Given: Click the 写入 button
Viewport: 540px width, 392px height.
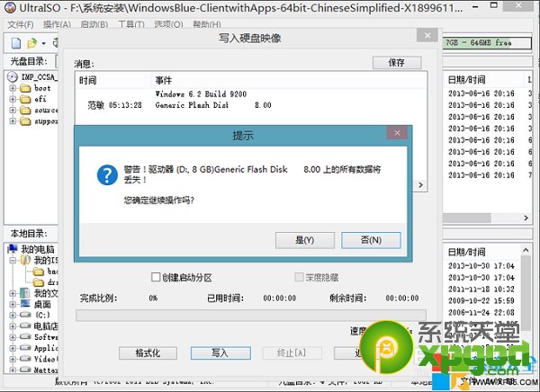Looking at the screenshot, I should point(220,352).
